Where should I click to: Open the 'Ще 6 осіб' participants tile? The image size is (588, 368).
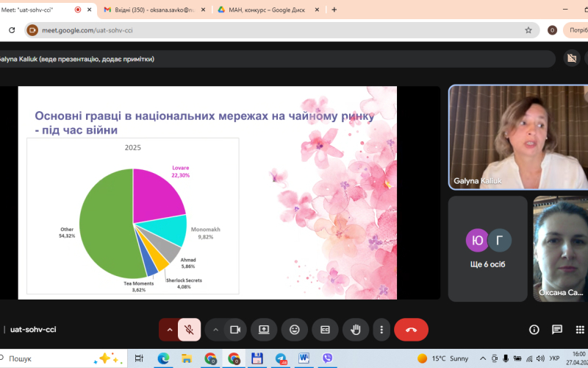click(487, 249)
